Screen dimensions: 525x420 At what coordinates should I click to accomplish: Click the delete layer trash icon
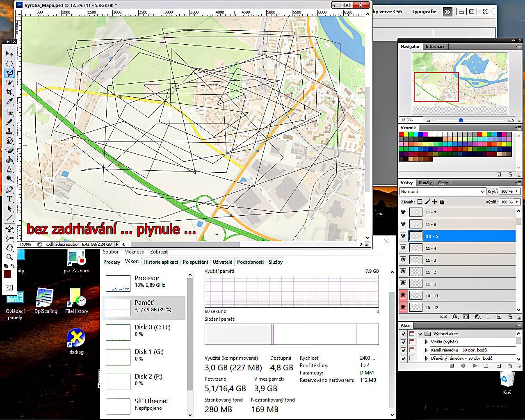510,317
